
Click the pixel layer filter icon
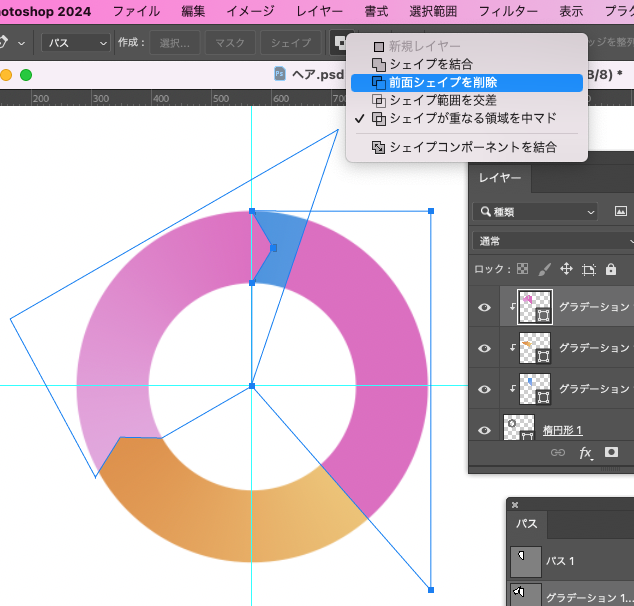[x=621, y=211]
